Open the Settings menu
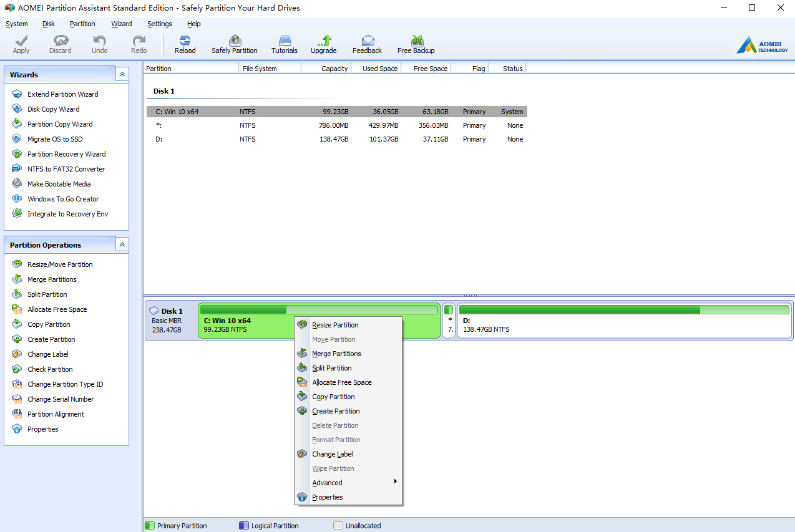 pyautogui.click(x=160, y=24)
